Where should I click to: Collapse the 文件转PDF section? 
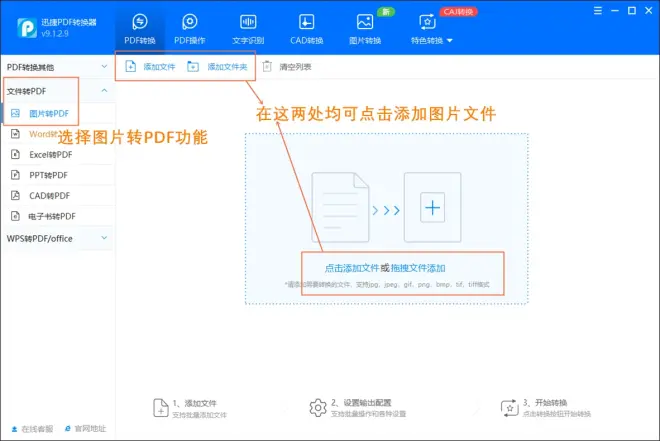(x=58, y=91)
